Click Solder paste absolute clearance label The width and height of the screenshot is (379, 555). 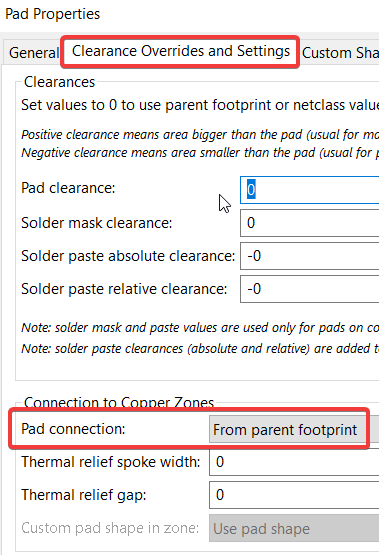[x=128, y=256]
